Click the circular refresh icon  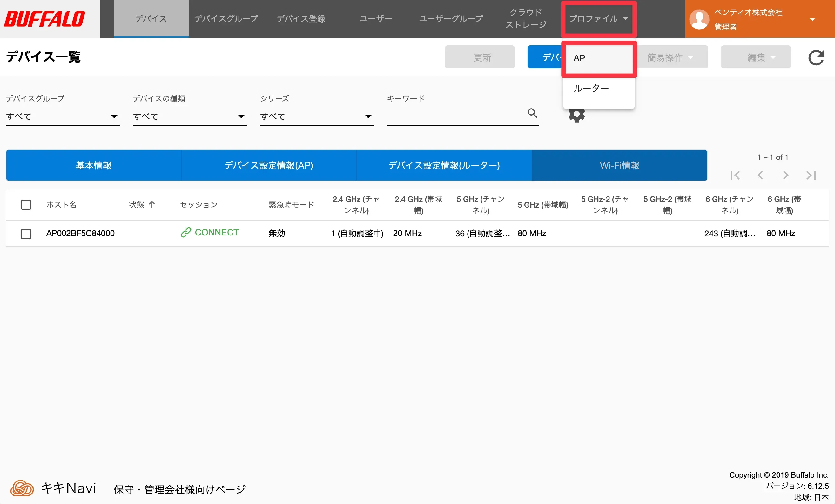tap(816, 57)
